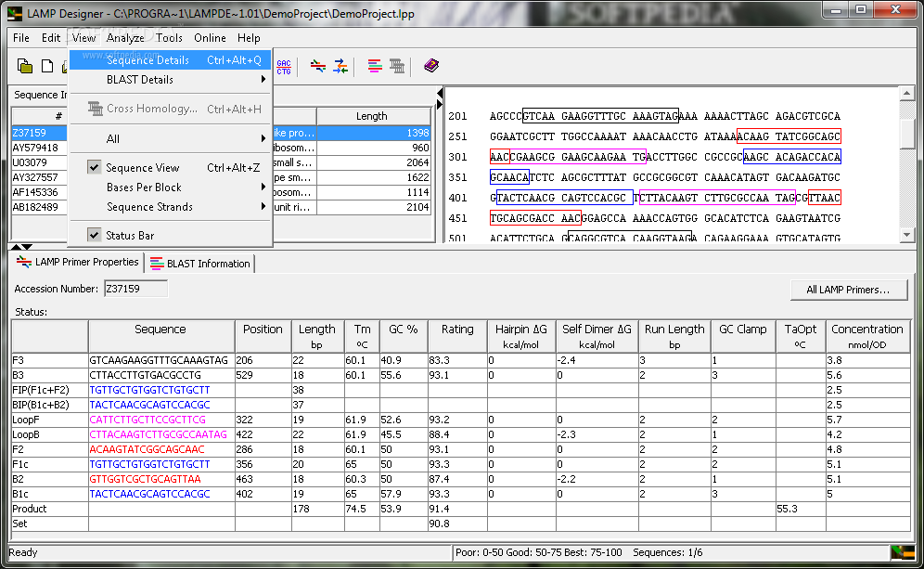This screenshot has height=569, width=924.
Task: Click the left-pointing pane collapse arrow
Action: pos(440,94)
